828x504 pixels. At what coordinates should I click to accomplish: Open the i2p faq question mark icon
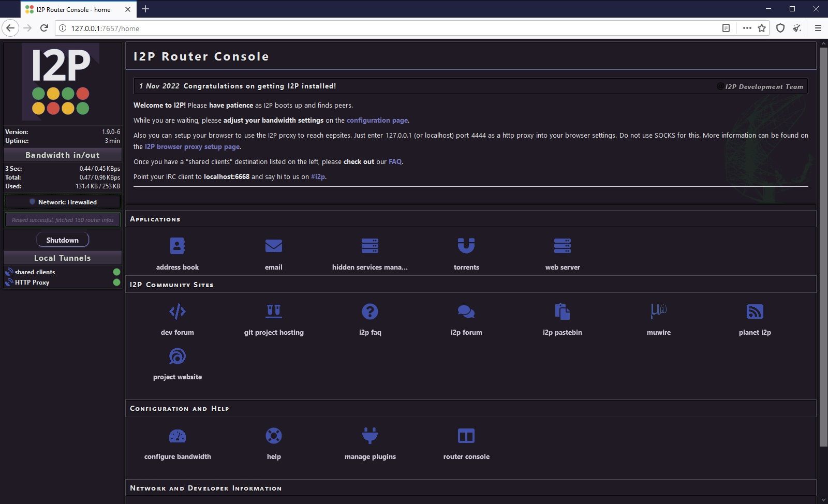(370, 312)
